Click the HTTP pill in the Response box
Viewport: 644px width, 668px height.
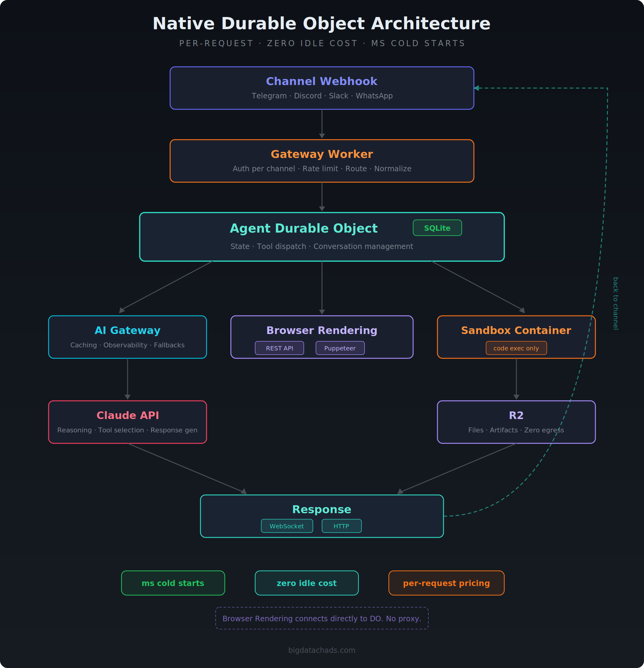pyautogui.click(x=341, y=526)
